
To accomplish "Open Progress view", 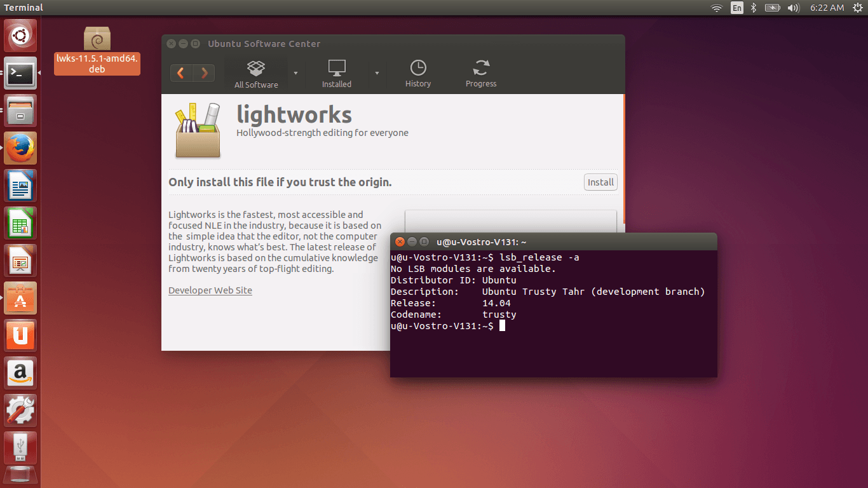I will pyautogui.click(x=481, y=74).
